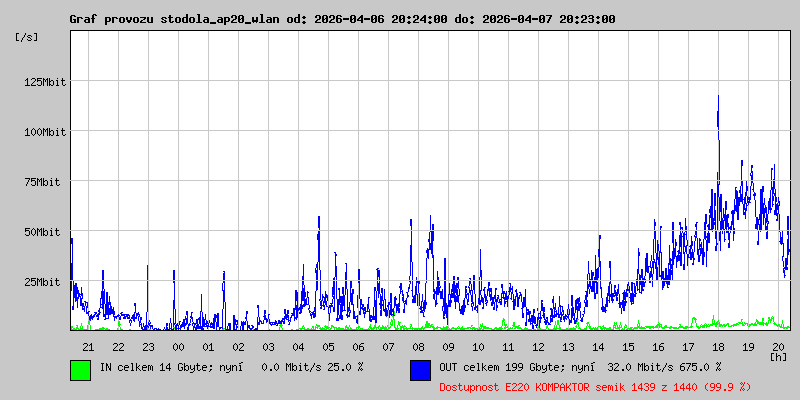
Task: Click the '12' hour label on x-axis
Action: point(538,347)
